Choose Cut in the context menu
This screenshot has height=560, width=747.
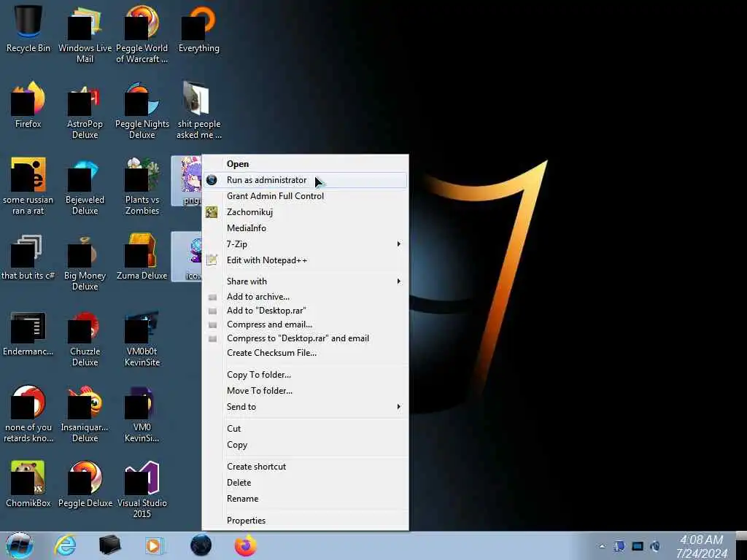tap(305, 429)
